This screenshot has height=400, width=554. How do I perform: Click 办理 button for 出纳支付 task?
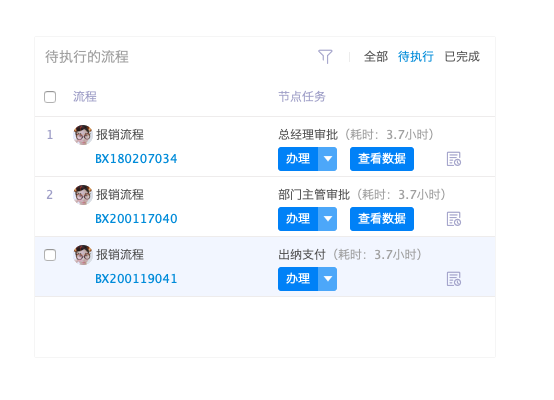tap(298, 279)
